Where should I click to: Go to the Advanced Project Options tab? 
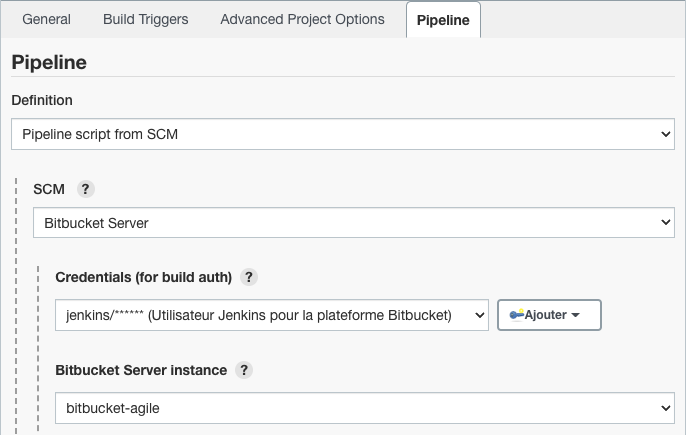[302, 19]
